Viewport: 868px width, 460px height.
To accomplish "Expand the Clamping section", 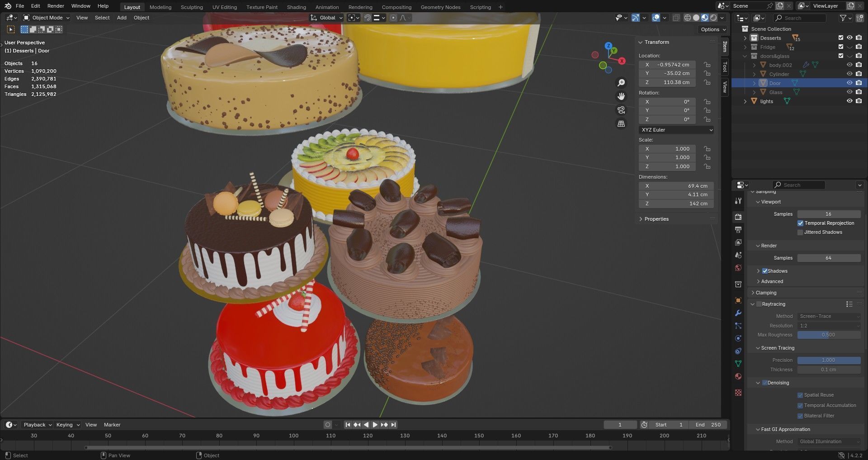I will [x=765, y=293].
